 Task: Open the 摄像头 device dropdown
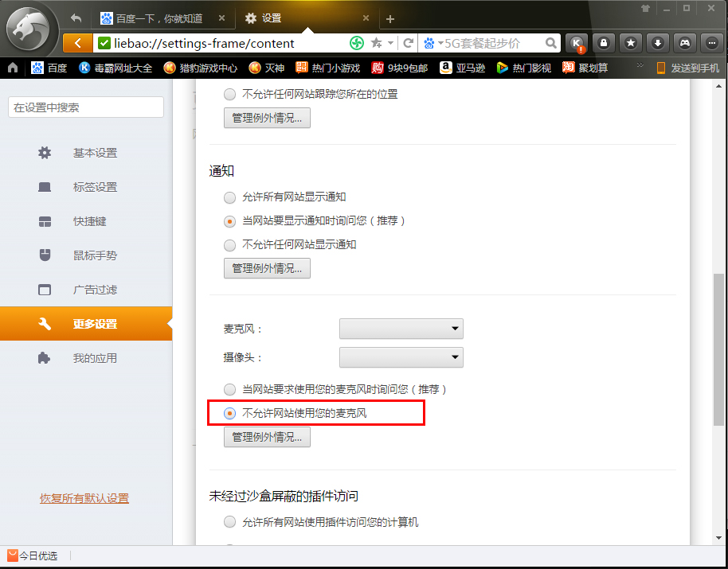coord(401,357)
